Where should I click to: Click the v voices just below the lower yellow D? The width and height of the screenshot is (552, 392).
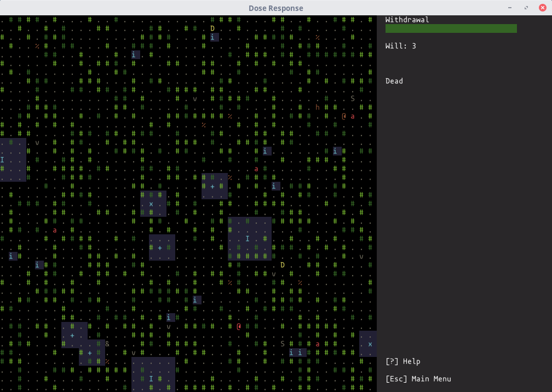tap(274, 274)
